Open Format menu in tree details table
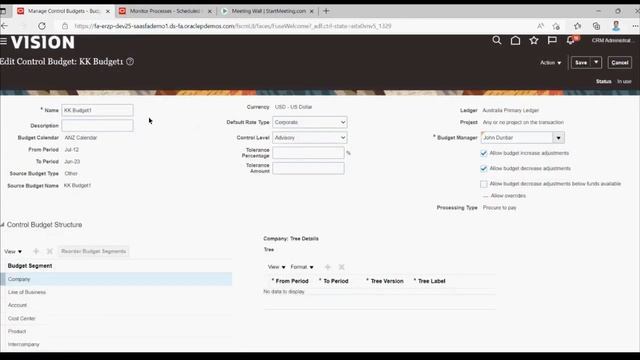 pyautogui.click(x=302, y=267)
